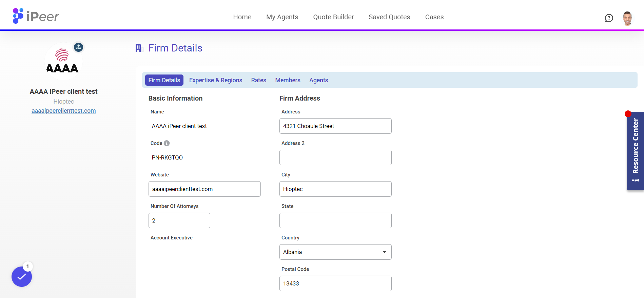Click the Website input field
Screen dimensions: 644x298
(204, 189)
